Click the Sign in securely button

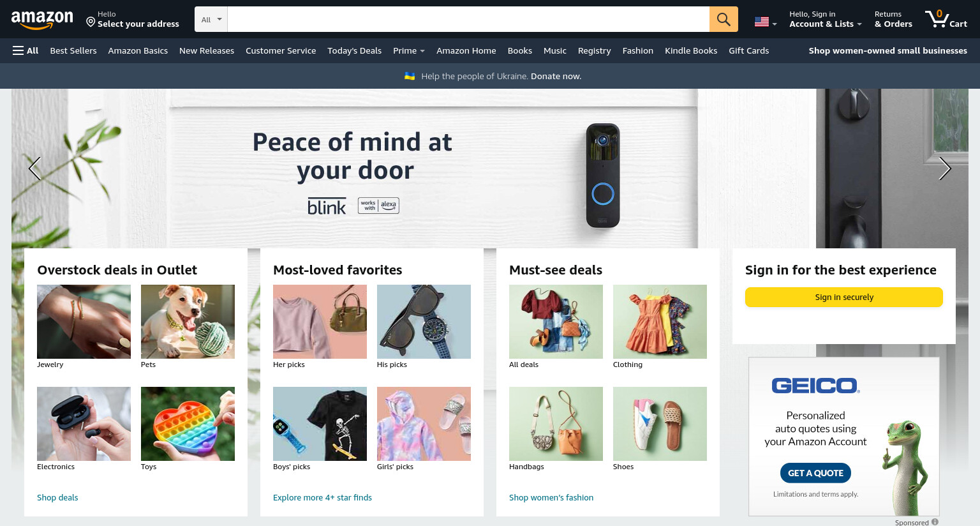coord(843,297)
